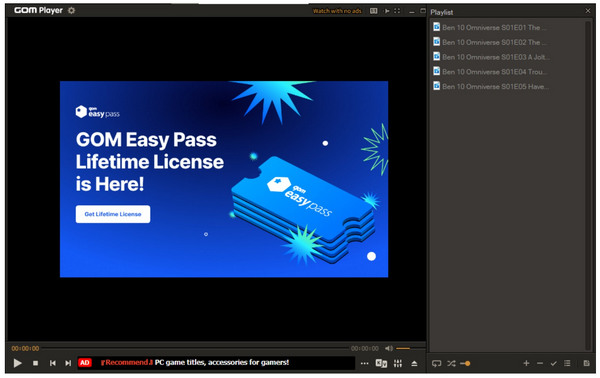
Task: Start playback with the Play button
Action: point(17,363)
